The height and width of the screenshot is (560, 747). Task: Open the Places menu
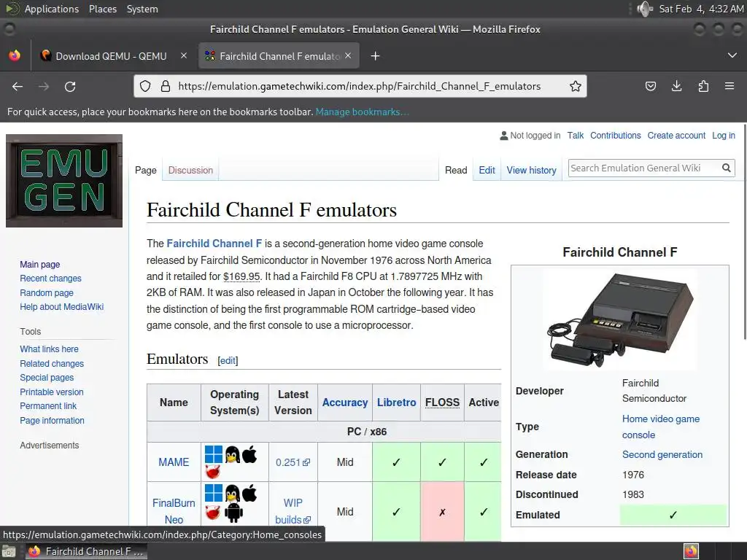103,9
